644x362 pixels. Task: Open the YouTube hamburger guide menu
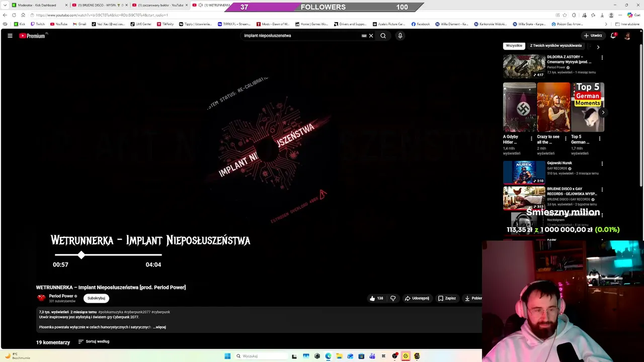10,36
